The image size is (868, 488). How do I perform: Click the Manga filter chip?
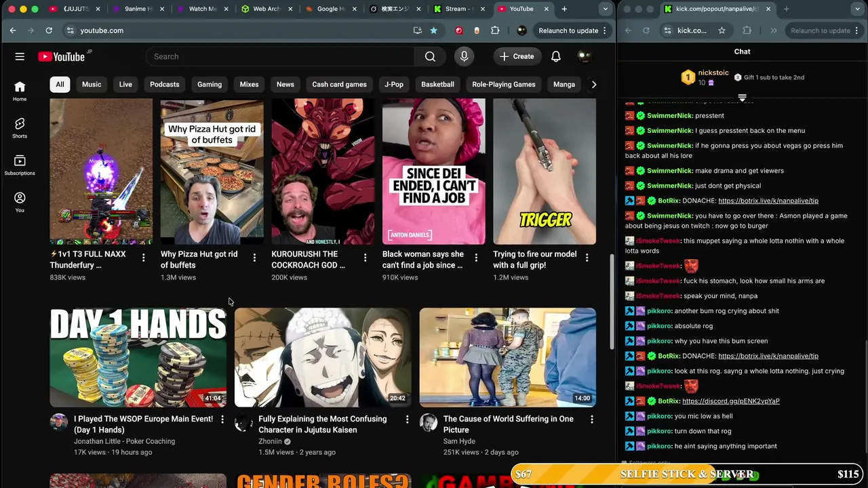click(x=564, y=85)
